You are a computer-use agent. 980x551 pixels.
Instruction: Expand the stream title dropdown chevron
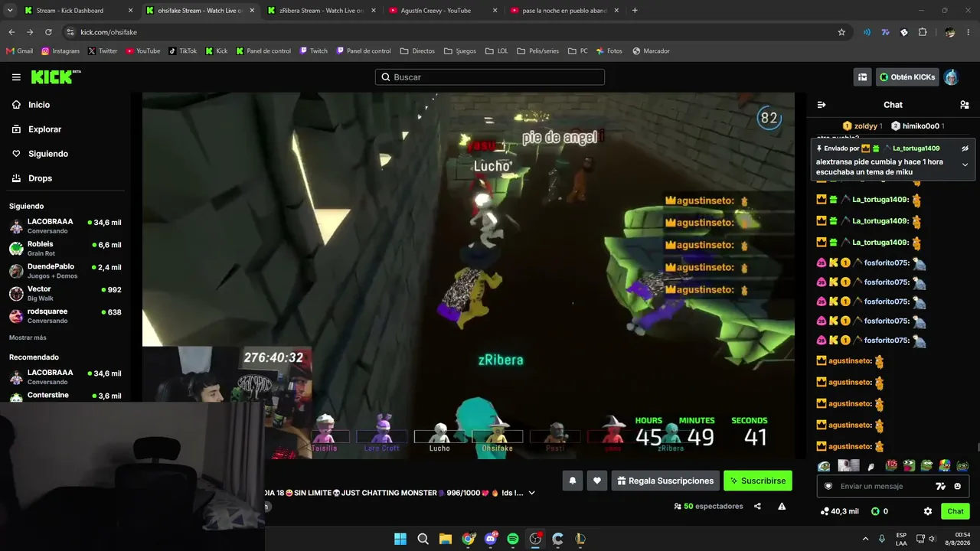coord(532,493)
